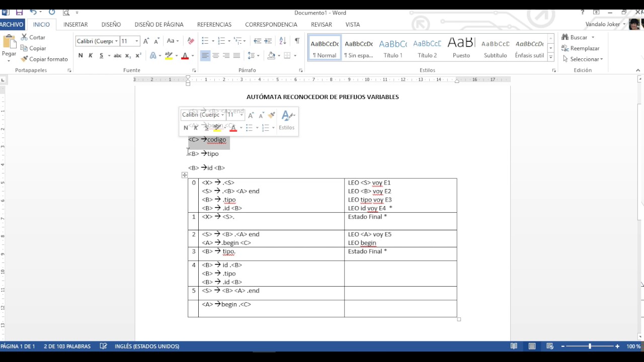The image size is (644, 362).
Task: Toggle show paragraph marks
Action: point(297,41)
